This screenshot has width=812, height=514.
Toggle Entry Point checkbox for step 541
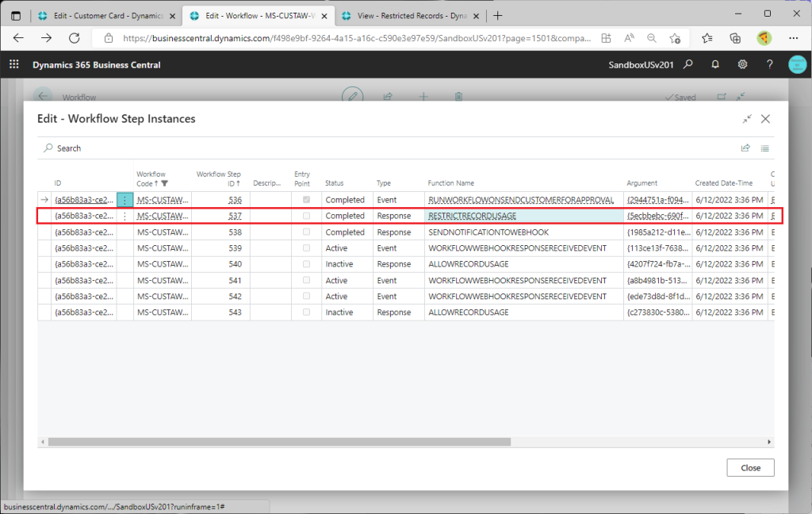tap(307, 280)
